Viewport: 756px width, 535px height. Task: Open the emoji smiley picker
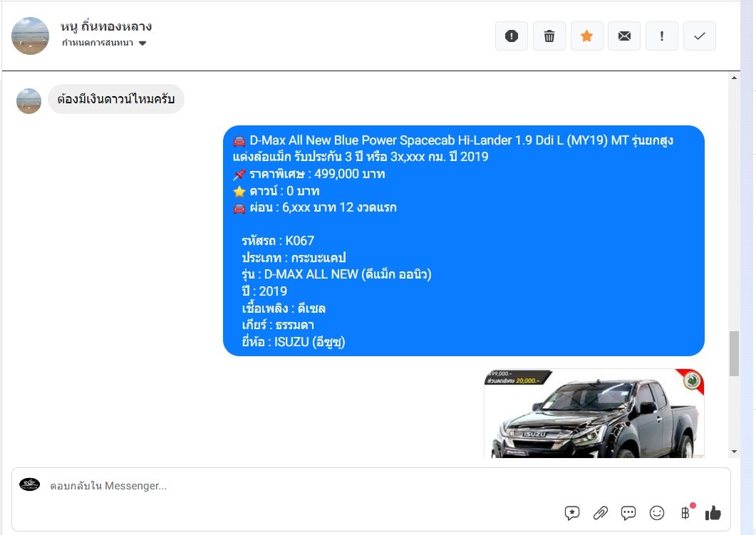coord(657,513)
